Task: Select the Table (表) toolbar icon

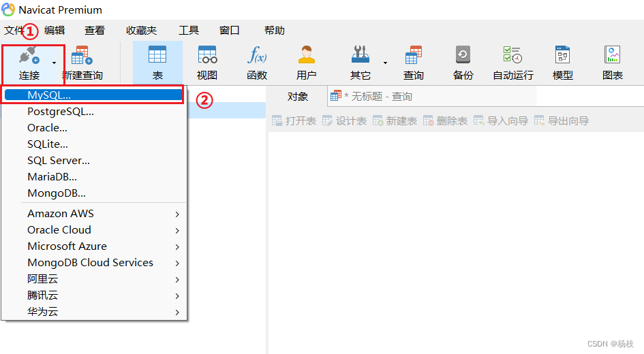Action: (157, 54)
